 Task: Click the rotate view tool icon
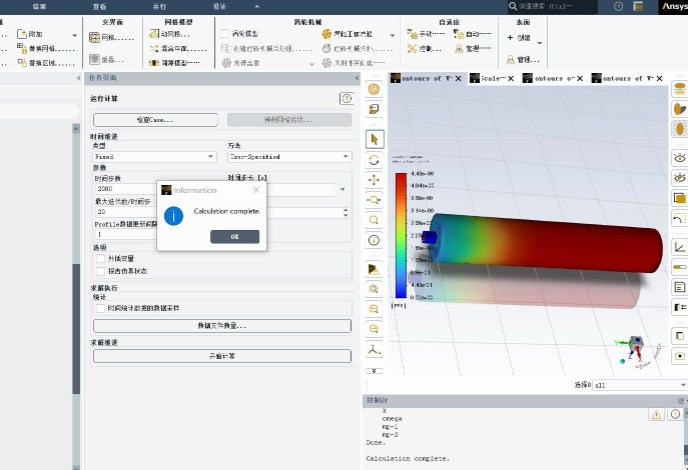pyautogui.click(x=374, y=160)
